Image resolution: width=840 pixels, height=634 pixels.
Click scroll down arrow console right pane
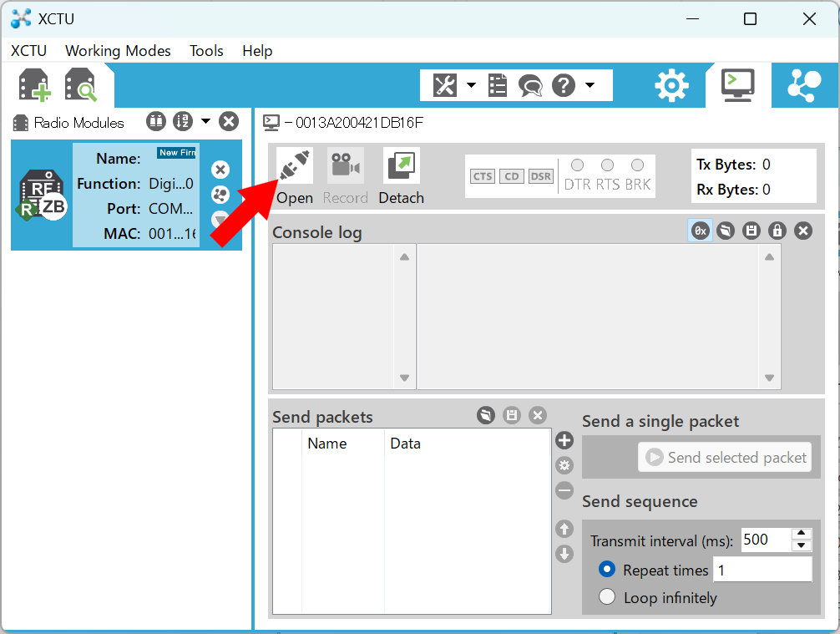[x=769, y=378]
